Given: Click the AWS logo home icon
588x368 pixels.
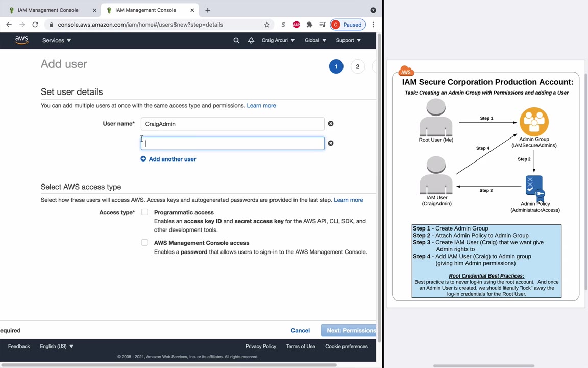Looking at the screenshot, I should coord(21,40).
